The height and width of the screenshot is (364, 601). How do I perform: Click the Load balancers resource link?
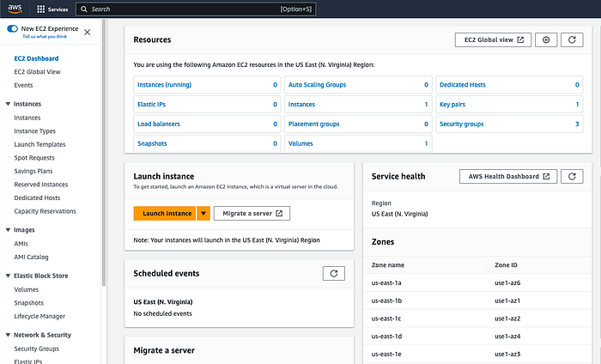click(159, 124)
